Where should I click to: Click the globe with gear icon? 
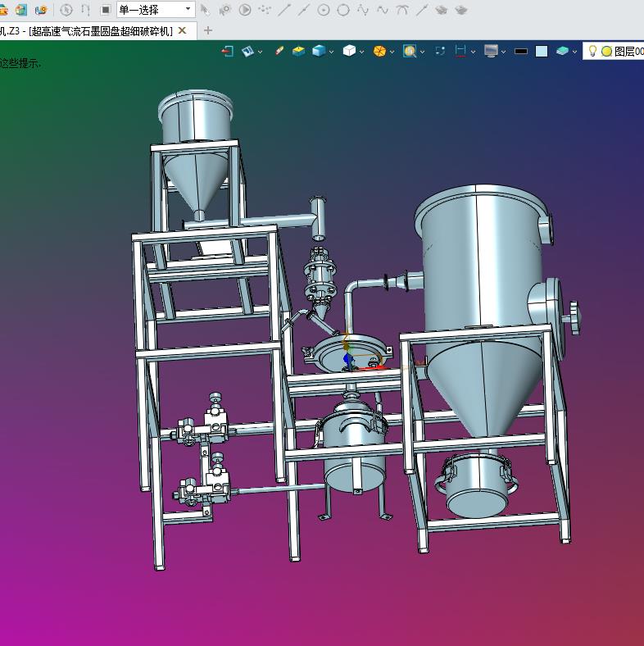pos(41,10)
